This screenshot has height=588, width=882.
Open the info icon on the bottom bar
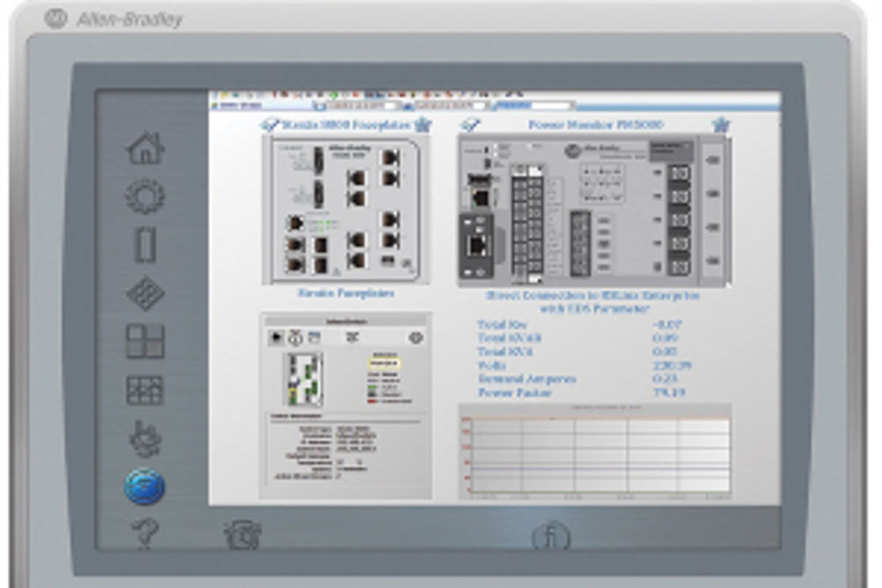coord(551,537)
